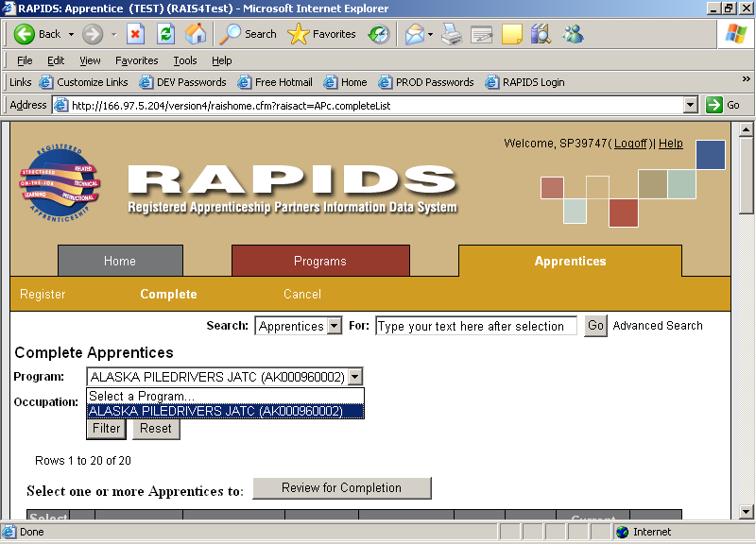The image size is (756, 544).
Task: Open the History toolbar icon
Action: coord(379,35)
